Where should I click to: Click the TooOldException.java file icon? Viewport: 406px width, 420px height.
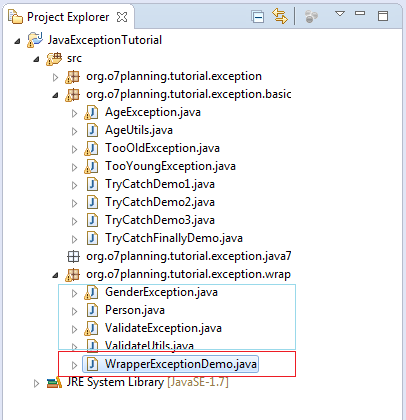(91, 148)
